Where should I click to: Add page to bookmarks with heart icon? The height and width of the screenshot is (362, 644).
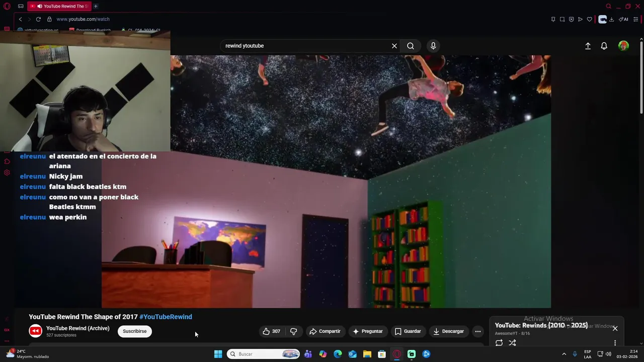(x=589, y=20)
